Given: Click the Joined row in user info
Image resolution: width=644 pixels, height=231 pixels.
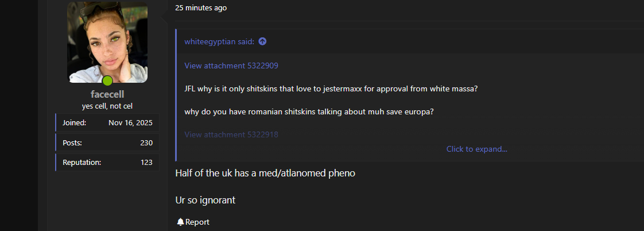Looking at the screenshot, I should (x=107, y=122).
